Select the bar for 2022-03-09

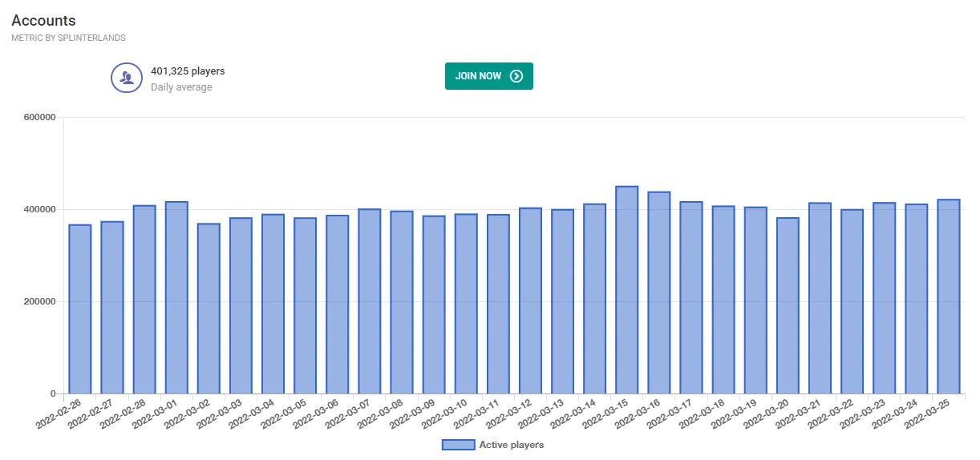tap(434, 305)
